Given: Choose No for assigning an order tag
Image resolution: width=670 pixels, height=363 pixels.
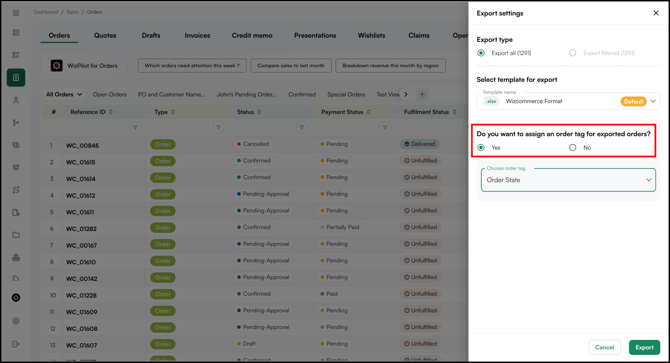Looking at the screenshot, I should (573, 147).
